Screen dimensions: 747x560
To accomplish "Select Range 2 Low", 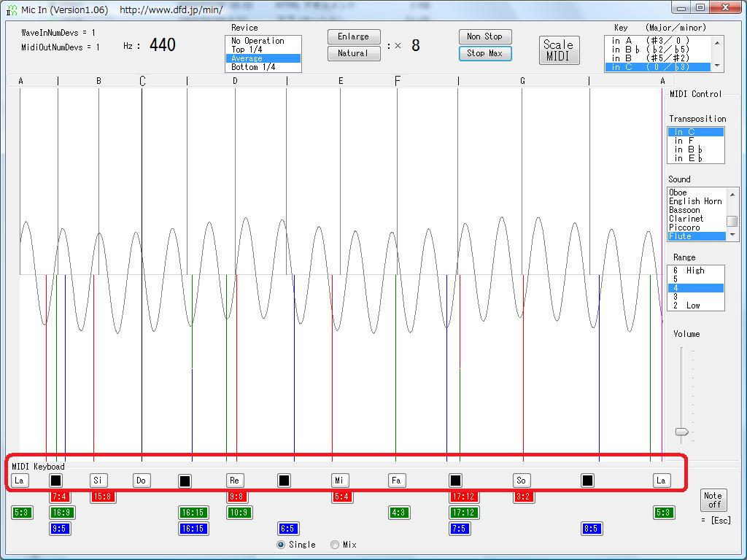I will pos(695,306).
